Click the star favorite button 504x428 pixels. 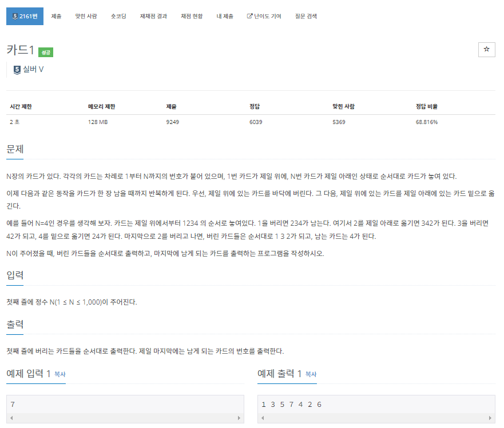click(x=486, y=50)
